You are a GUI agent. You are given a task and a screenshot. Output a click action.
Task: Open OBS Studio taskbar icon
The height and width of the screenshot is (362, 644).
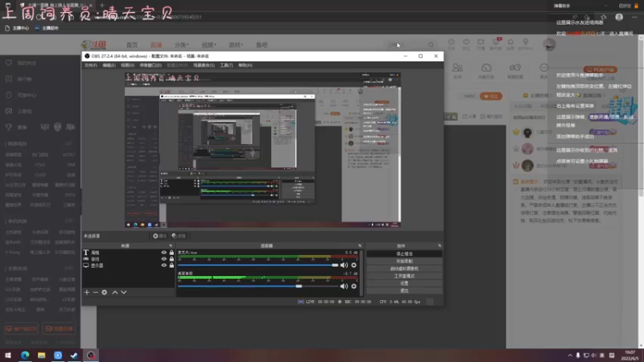(x=91, y=356)
